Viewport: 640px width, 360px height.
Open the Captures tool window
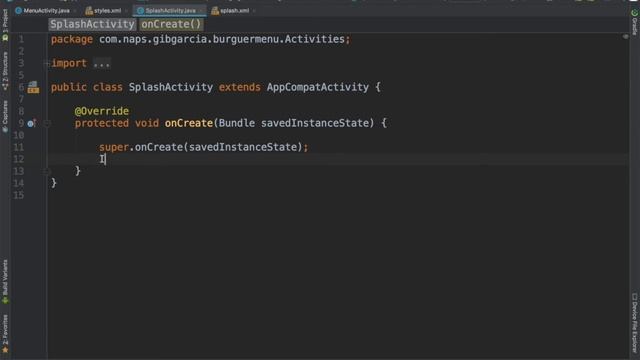[x=5, y=116]
